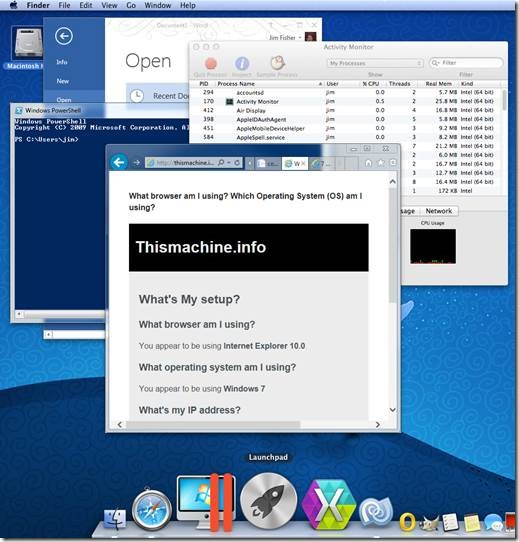Open the View menu

[x=109, y=5]
